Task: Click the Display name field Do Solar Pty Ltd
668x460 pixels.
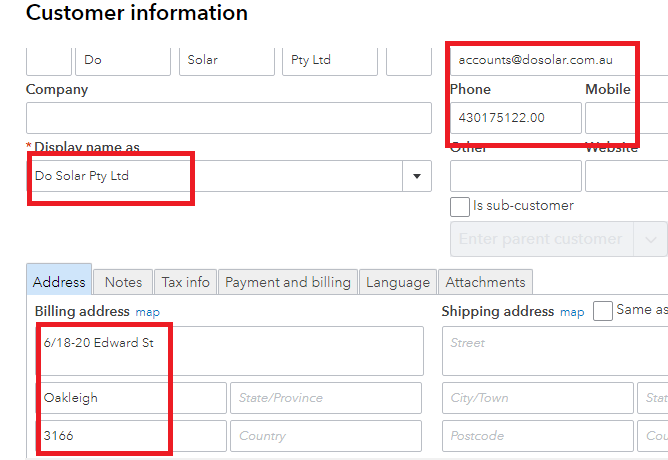Action: coord(214,176)
